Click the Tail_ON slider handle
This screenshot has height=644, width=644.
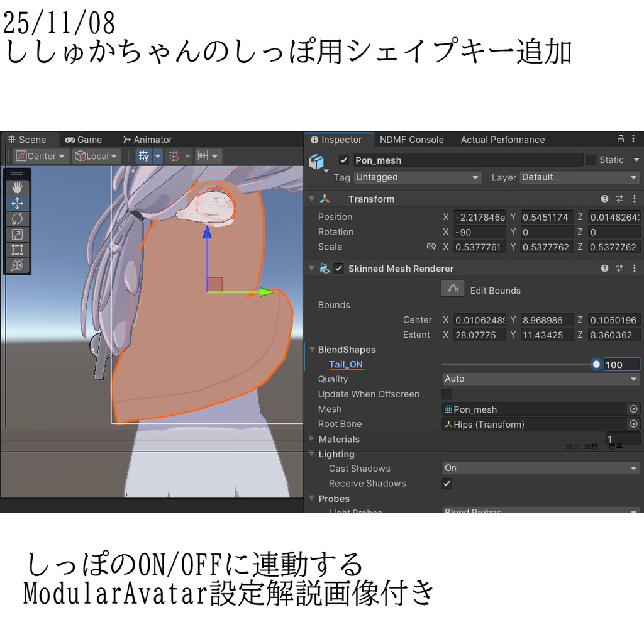(x=596, y=364)
